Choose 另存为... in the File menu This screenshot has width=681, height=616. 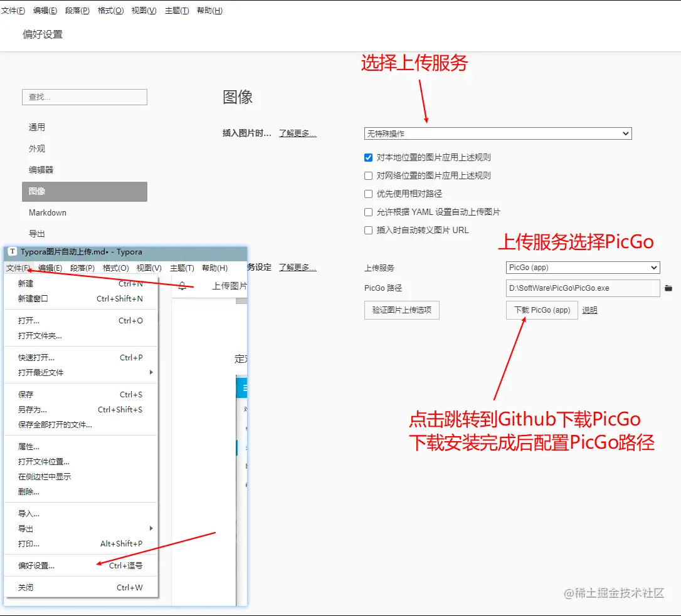tap(80, 409)
